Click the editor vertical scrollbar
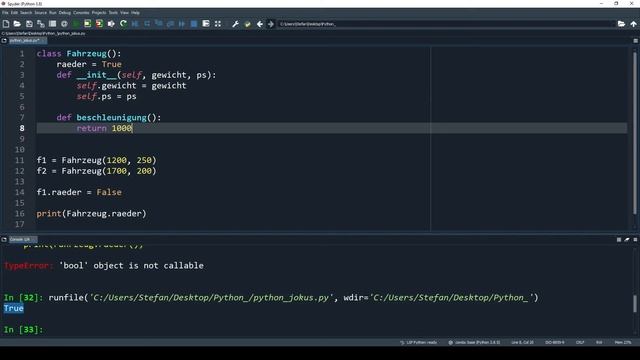640x360 pixels. [x=635, y=133]
